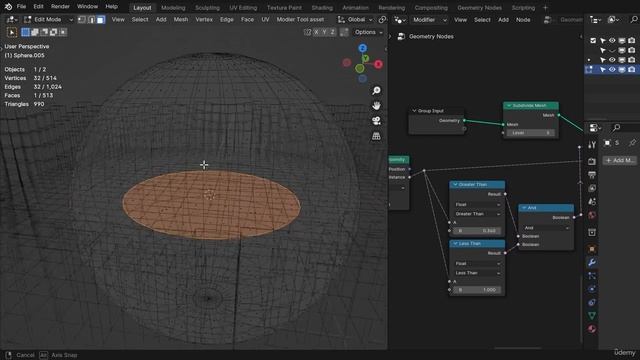Image resolution: width=640 pixels, height=360 pixels.
Task: Add a new workspace with plus icon
Action: 545,8
